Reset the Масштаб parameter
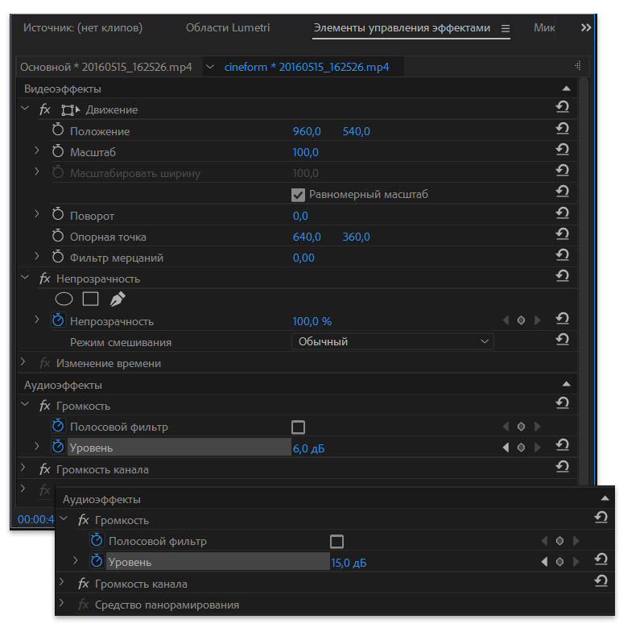644x644 pixels. (562, 149)
